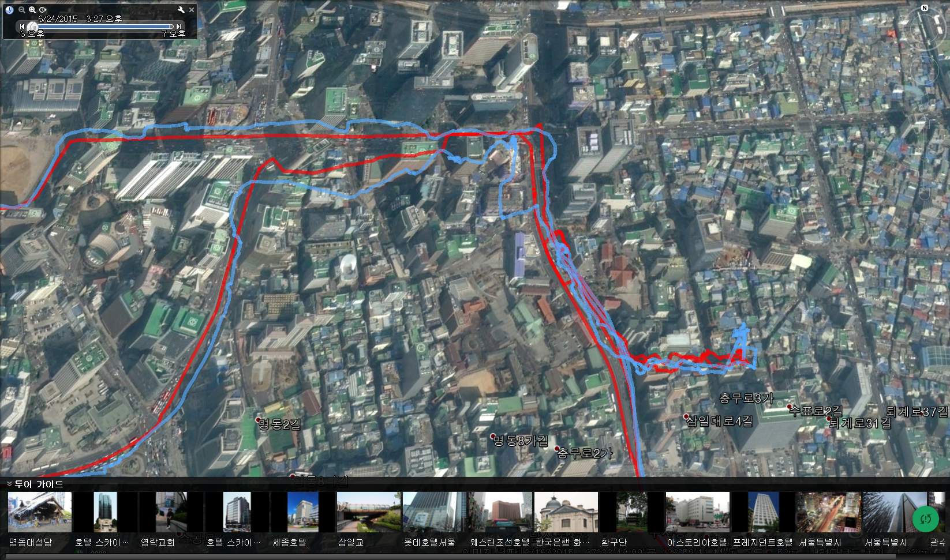This screenshot has width=950, height=560.
Task: Collapse the 투어 가이드 panel
Action: pyautogui.click(x=9, y=484)
